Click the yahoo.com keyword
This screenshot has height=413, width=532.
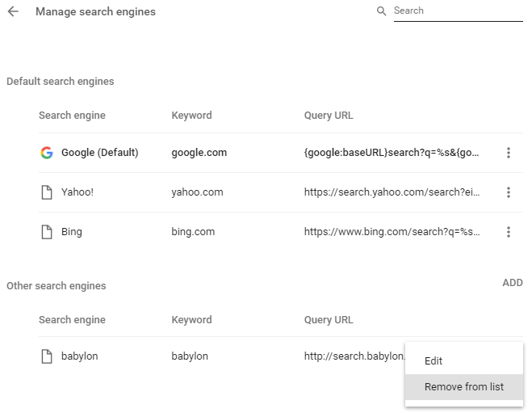pos(197,192)
